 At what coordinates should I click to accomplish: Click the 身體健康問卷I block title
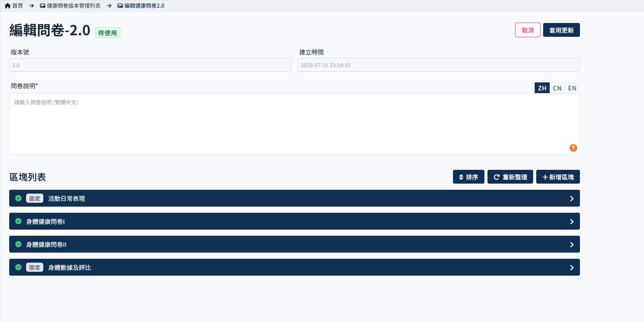click(x=45, y=222)
